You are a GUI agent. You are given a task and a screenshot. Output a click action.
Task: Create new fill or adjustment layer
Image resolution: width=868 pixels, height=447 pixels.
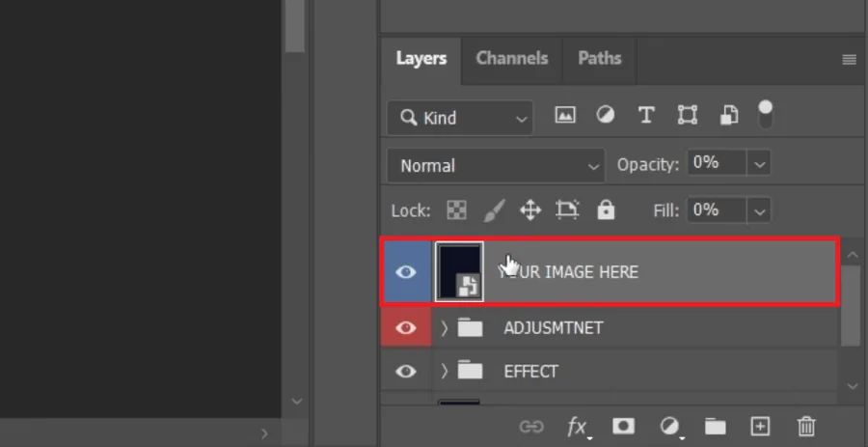coord(670,427)
